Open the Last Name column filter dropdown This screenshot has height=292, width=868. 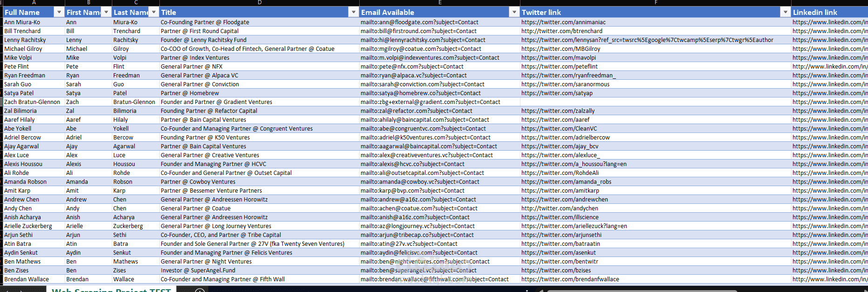[x=154, y=12]
